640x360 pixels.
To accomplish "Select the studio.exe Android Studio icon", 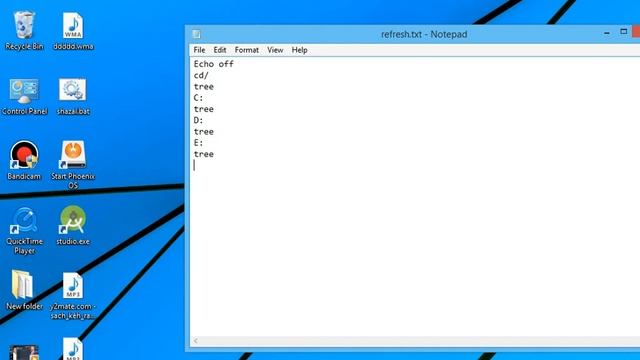I will click(x=73, y=225).
